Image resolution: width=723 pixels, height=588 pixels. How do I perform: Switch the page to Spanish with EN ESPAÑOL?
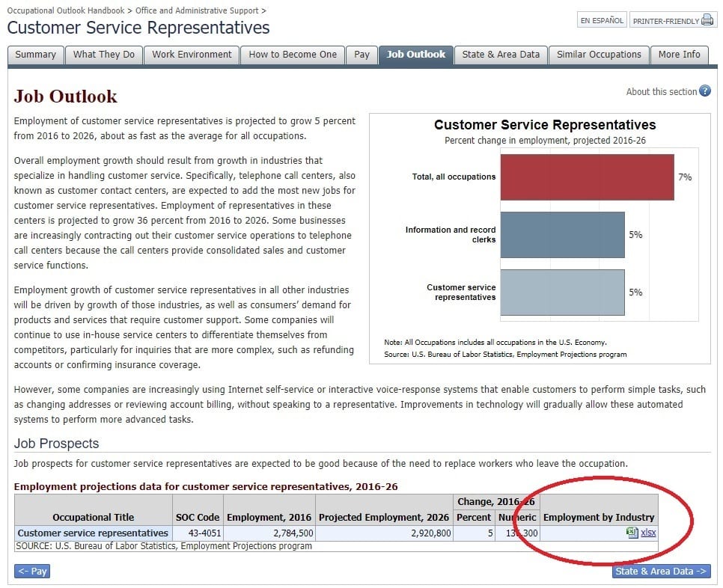point(601,21)
